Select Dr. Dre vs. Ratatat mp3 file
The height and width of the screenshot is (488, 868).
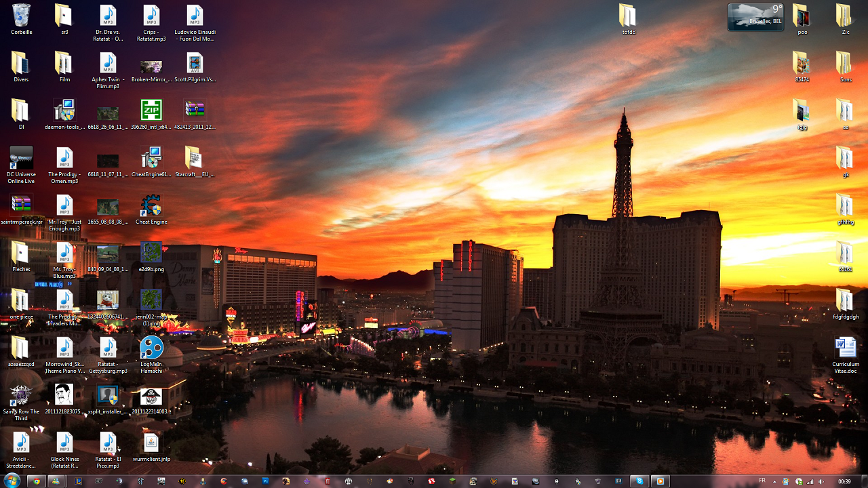point(108,22)
